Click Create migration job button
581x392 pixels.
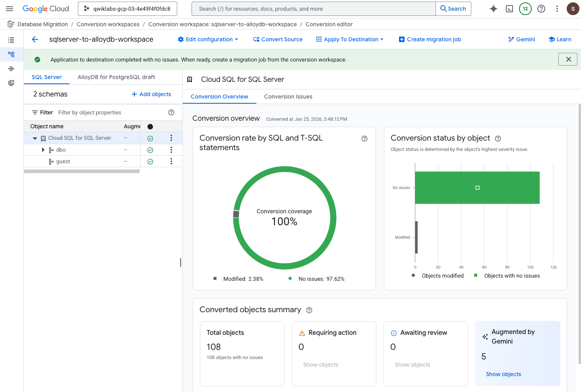[x=430, y=39]
